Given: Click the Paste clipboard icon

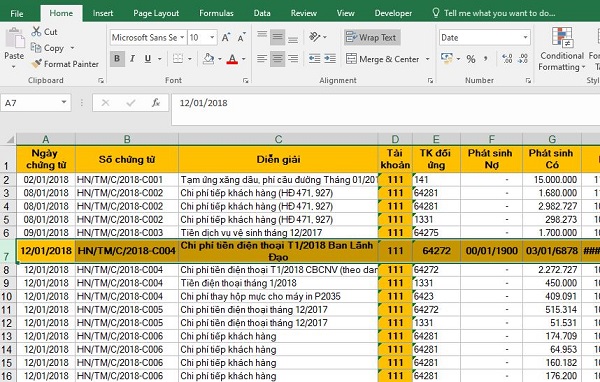Looking at the screenshot, I should [15, 38].
